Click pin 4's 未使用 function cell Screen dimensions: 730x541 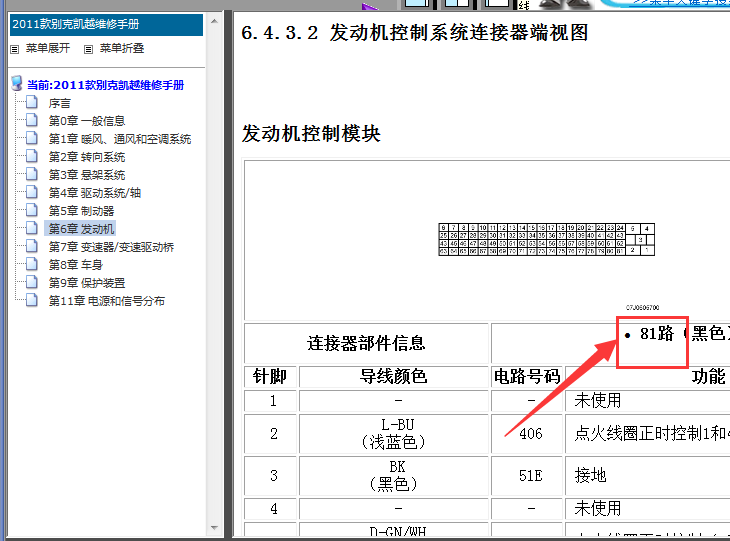[648, 508]
